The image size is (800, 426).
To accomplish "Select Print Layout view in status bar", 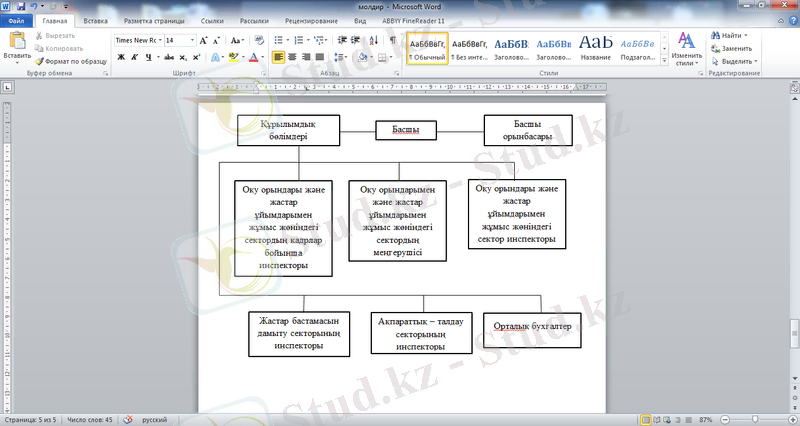I will (645, 420).
